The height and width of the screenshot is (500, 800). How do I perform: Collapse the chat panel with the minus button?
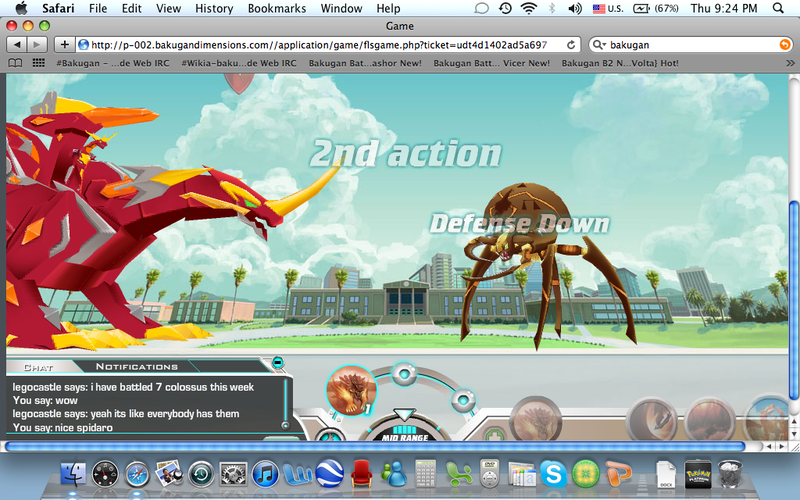pos(278,362)
